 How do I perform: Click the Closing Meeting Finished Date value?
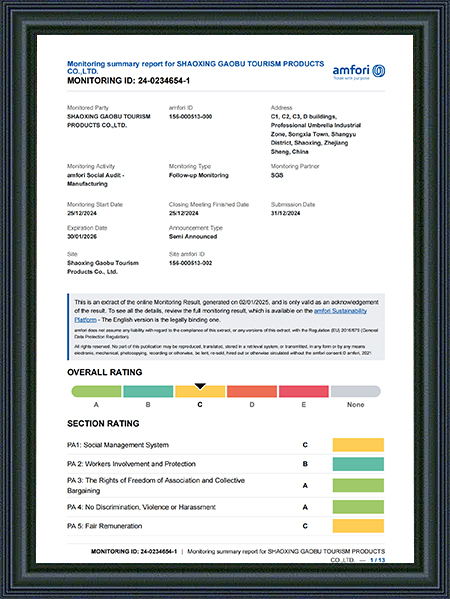(184, 213)
